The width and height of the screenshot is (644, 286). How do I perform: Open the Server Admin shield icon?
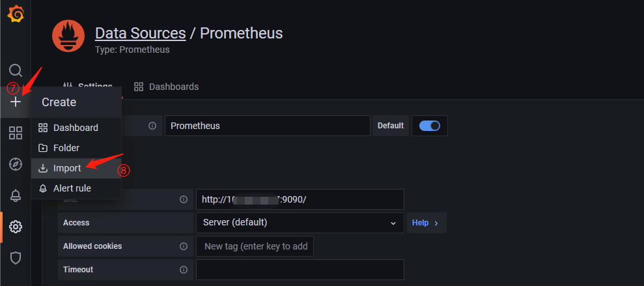(x=16, y=258)
